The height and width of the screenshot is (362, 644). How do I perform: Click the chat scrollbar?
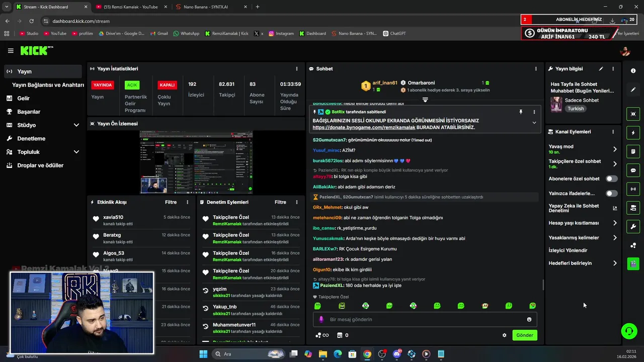point(543,285)
